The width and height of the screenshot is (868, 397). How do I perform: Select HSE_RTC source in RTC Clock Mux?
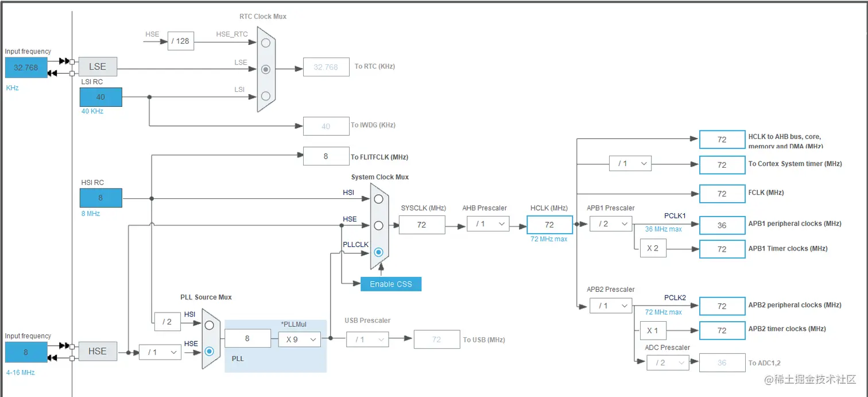pos(265,43)
